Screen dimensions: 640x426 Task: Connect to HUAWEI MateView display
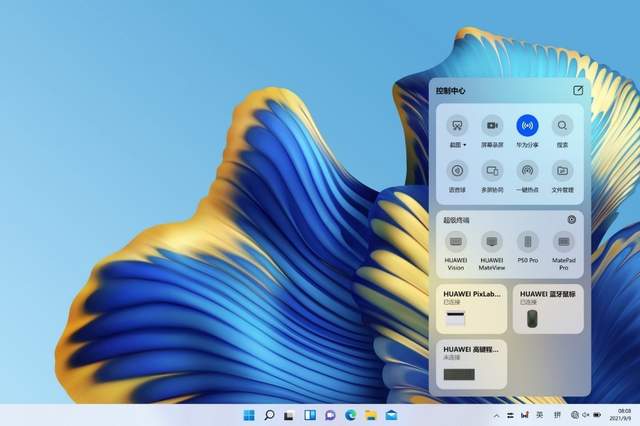(x=491, y=242)
